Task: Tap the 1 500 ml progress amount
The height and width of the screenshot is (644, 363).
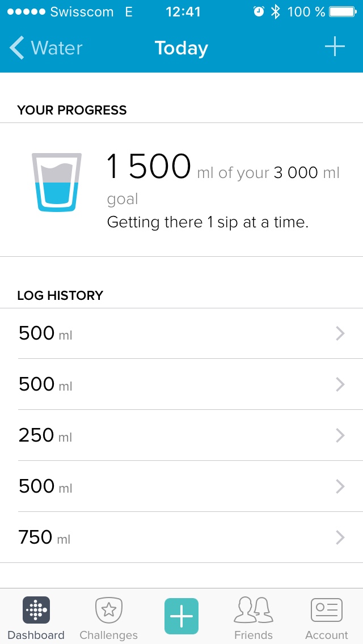Action: tap(149, 166)
